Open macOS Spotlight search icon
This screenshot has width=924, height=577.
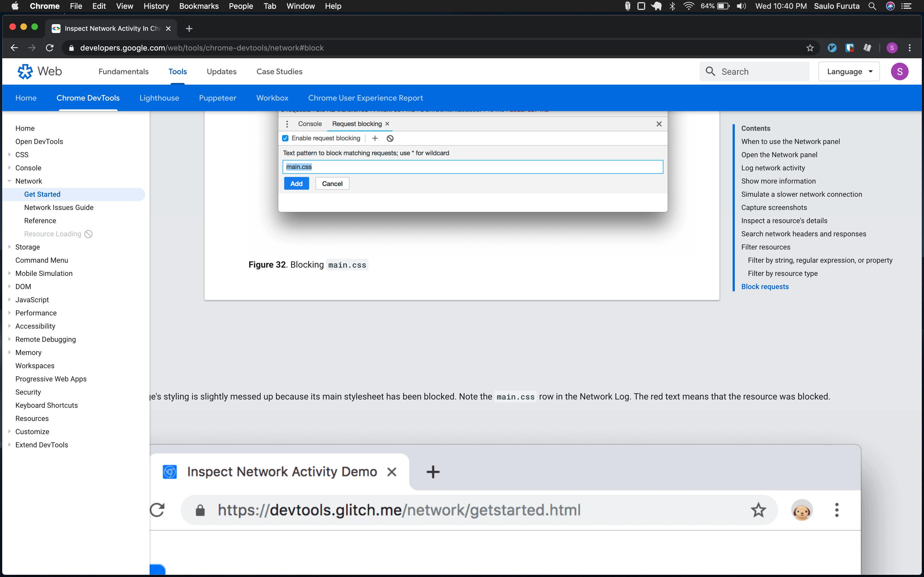[x=873, y=6]
